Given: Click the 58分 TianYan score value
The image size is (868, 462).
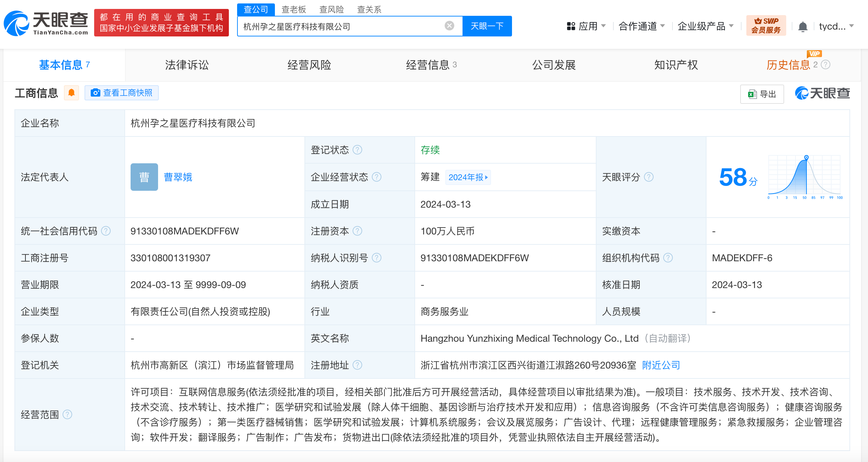Looking at the screenshot, I should [738, 177].
